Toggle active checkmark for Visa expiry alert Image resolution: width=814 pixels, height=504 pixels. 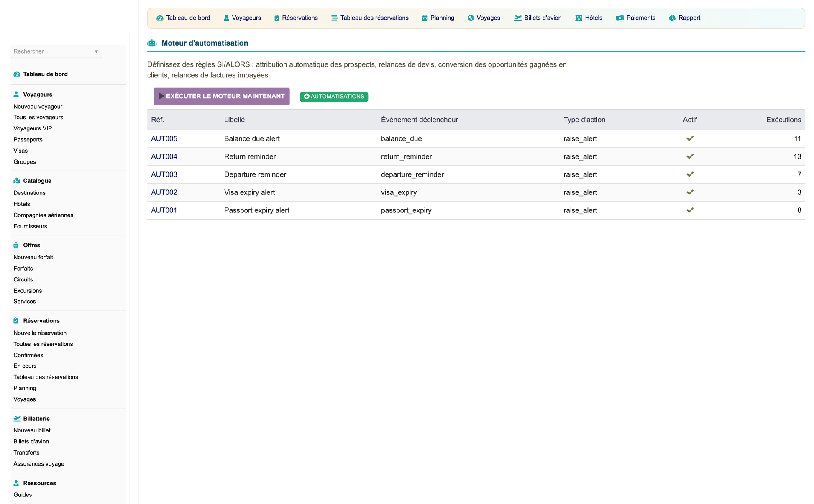tap(690, 192)
